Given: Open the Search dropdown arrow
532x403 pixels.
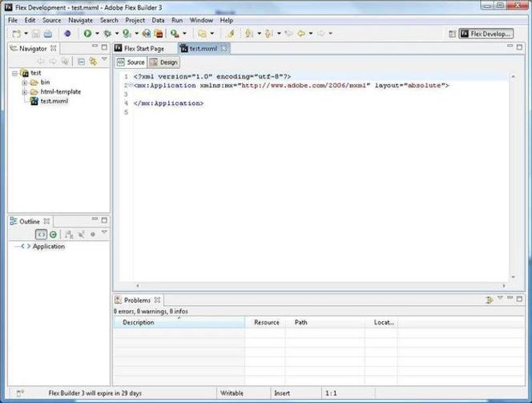Looking at the screenshot, I should pos(184,34).
